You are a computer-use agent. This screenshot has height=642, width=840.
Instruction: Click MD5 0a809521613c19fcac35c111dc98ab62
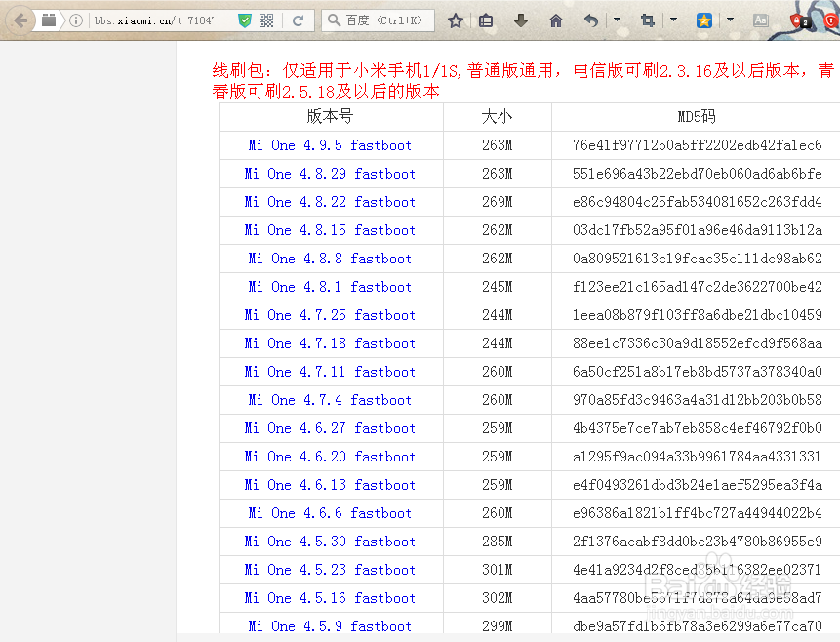pyautogui.click(x=697, y=259)
